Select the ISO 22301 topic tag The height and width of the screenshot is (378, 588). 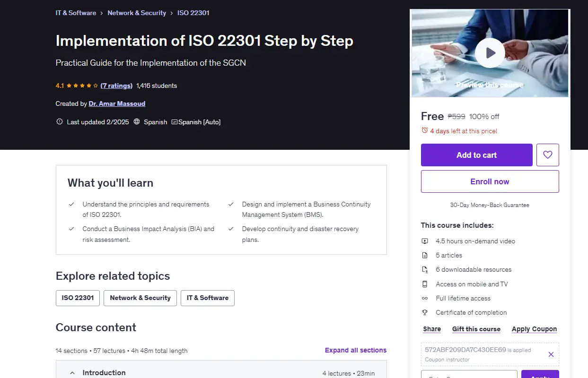[x=78, y=298]
